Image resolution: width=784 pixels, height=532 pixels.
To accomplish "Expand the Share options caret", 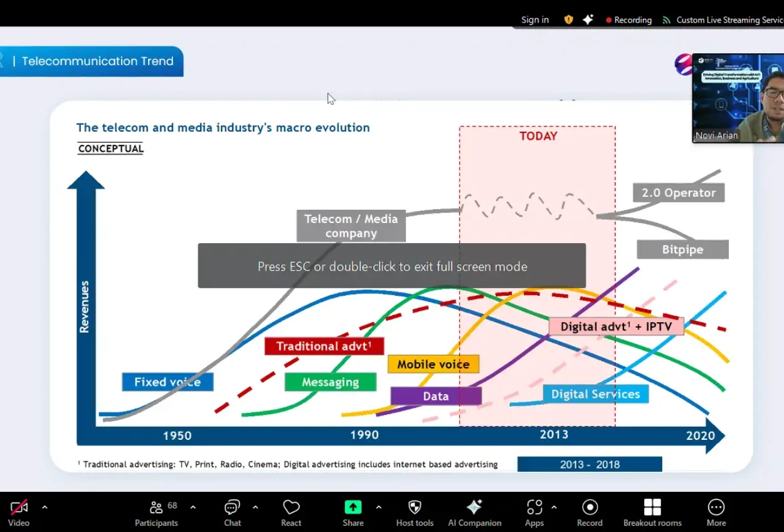I will [x=378, y=507].
